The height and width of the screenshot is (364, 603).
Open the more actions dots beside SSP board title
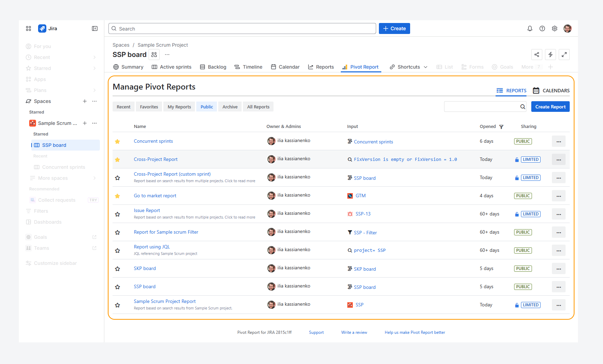click(x=167, y=55)
